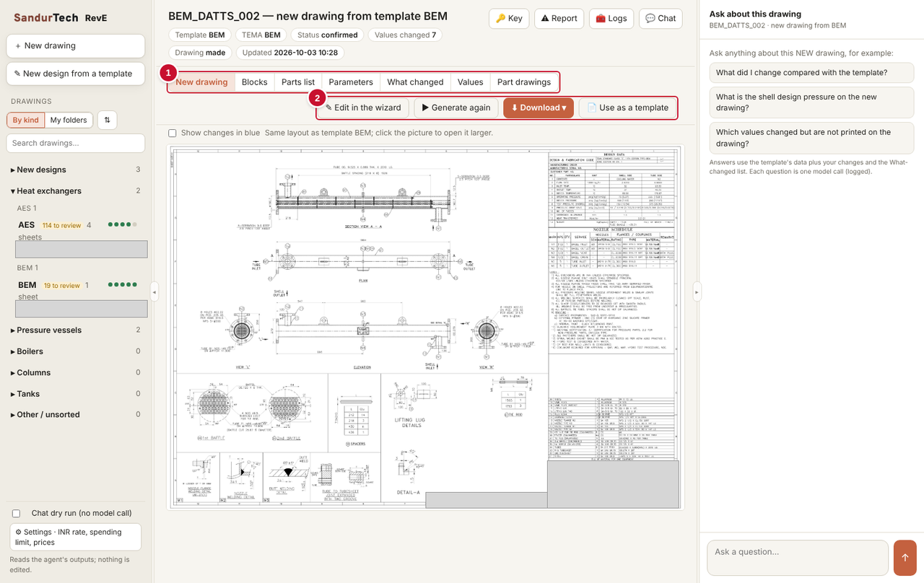Expand the New designs group
The height and width of the screenshot is (583, 924).
(76, 170)
